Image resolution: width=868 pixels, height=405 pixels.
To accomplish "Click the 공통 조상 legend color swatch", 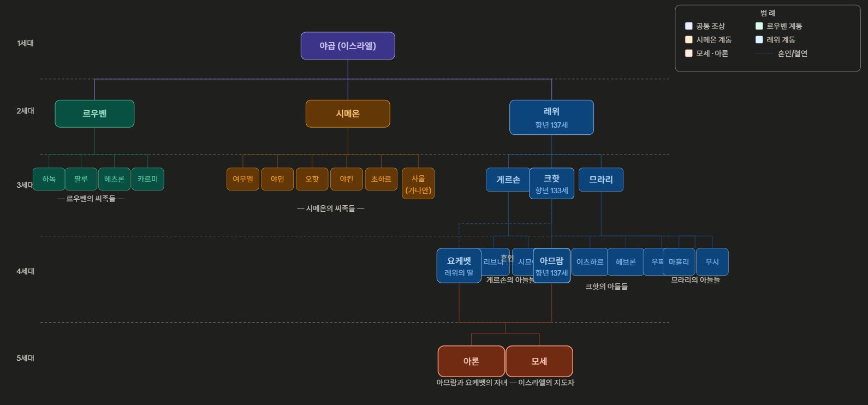I will 689,26.
